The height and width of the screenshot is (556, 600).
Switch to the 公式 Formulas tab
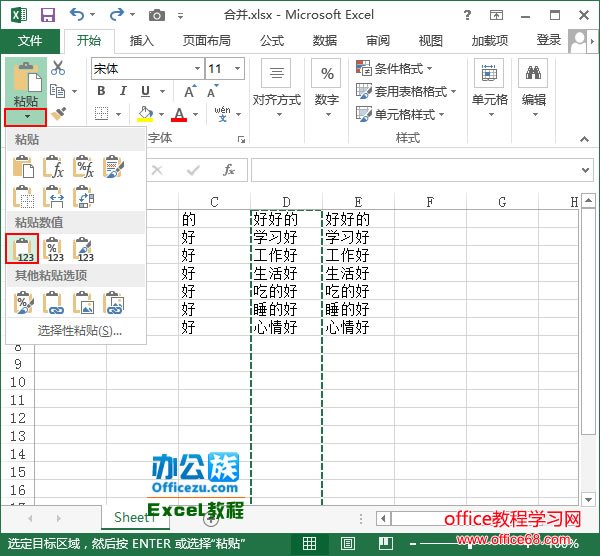272,40
